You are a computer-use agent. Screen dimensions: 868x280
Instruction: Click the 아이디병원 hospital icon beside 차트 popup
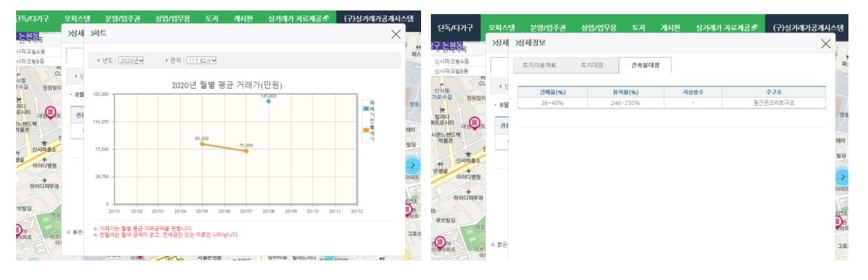click(44, 159)
